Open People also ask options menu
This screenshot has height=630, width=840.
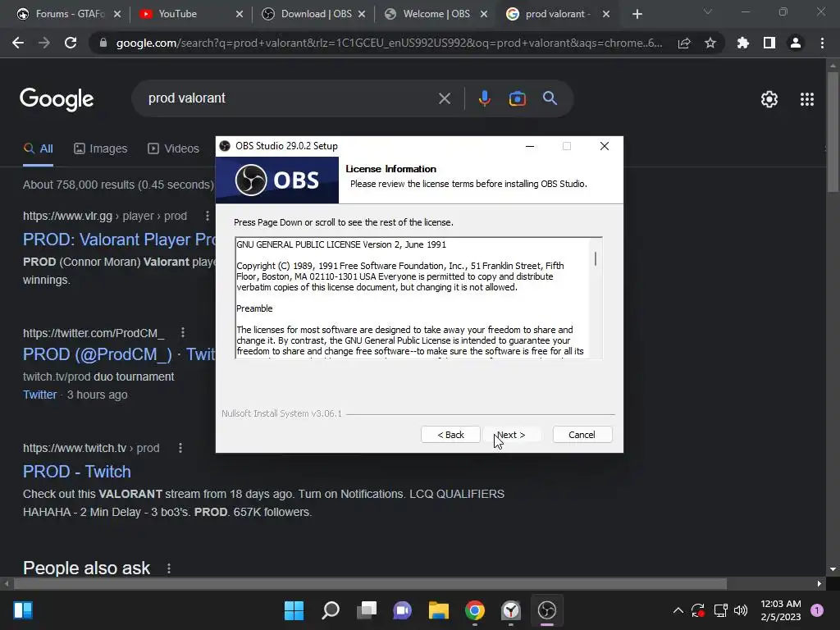point(169,568)
